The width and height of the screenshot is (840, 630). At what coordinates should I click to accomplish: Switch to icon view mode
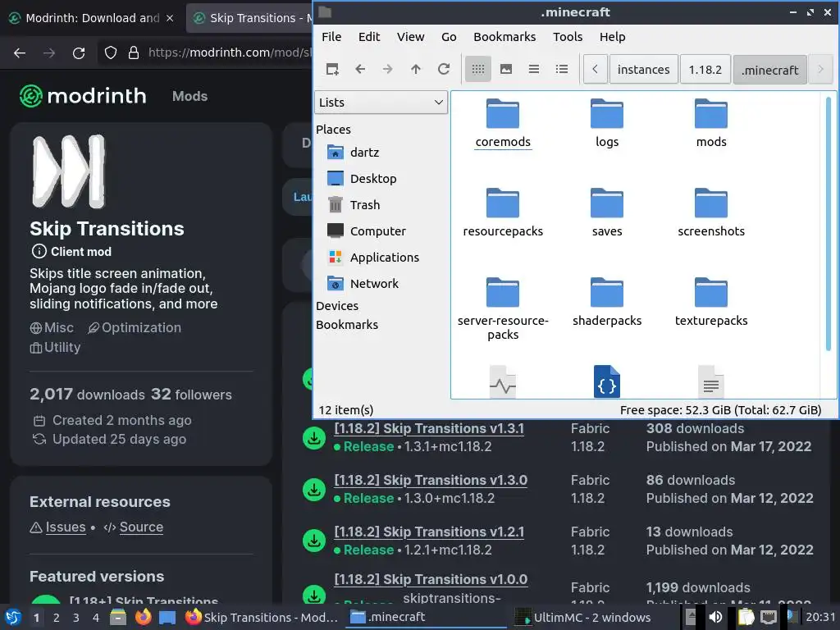(478, 69)
